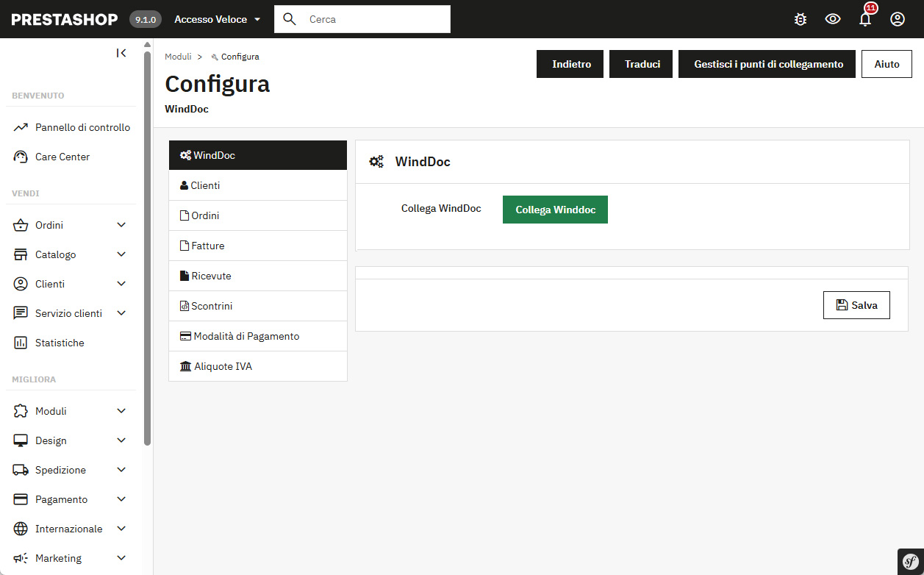Click the Catalogo store icon
The image size is (924, 575).
(x=21, y=255)
